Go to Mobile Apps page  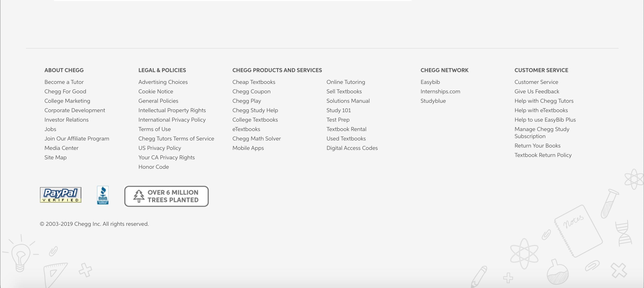248,148
